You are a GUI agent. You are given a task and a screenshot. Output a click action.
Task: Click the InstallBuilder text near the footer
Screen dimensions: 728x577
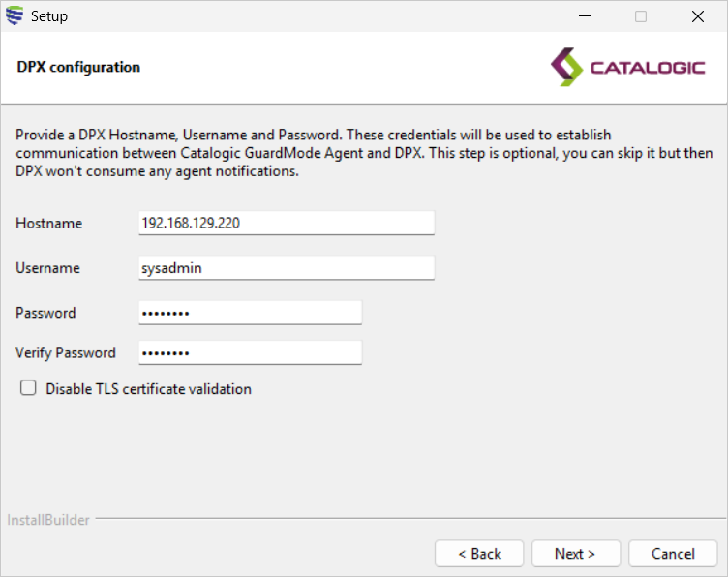click(x=48, y=520)
